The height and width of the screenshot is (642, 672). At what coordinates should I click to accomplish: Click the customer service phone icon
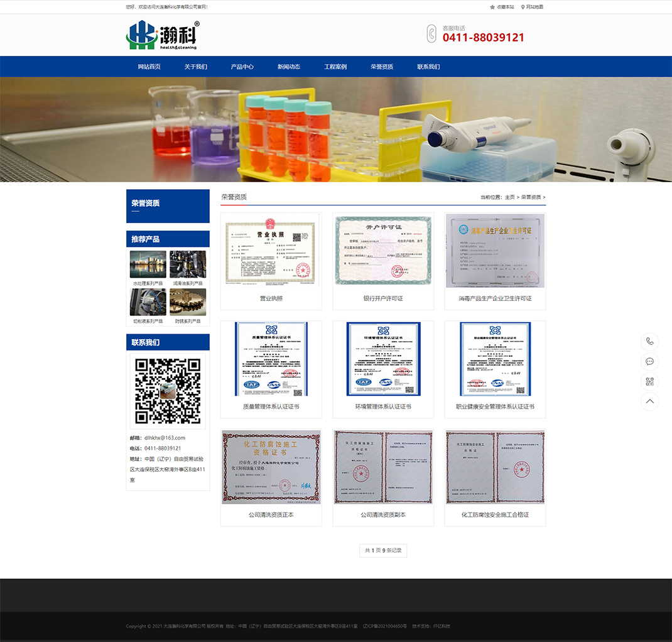click(x=431, y=34)
